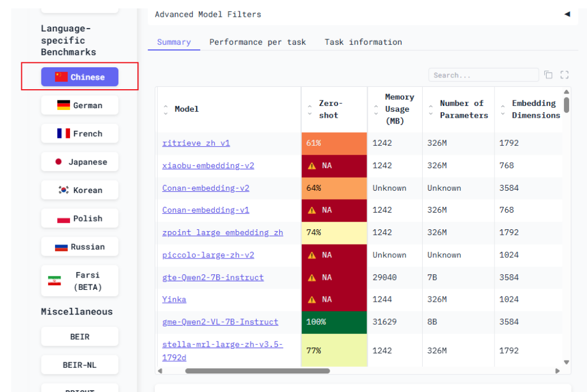Open the Conan-embedding-v2 link

pyautogui.click(x=206, y=188)
